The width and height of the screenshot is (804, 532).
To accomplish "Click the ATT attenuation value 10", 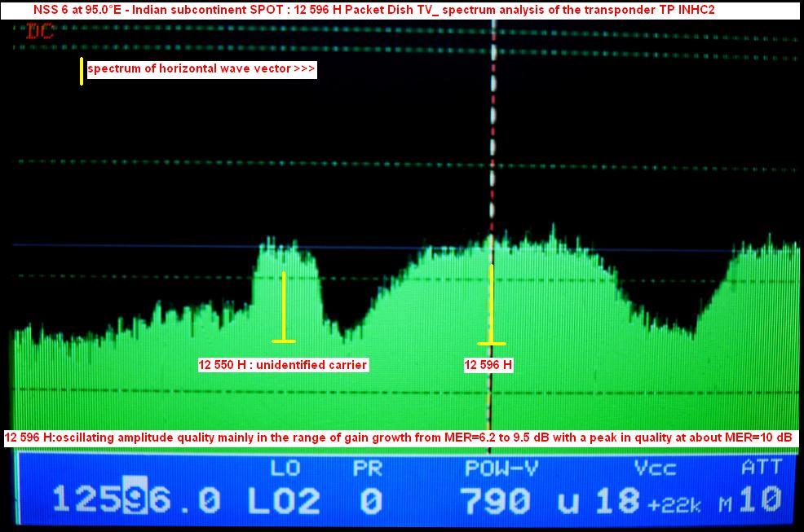I will click(x=760, y=499).
